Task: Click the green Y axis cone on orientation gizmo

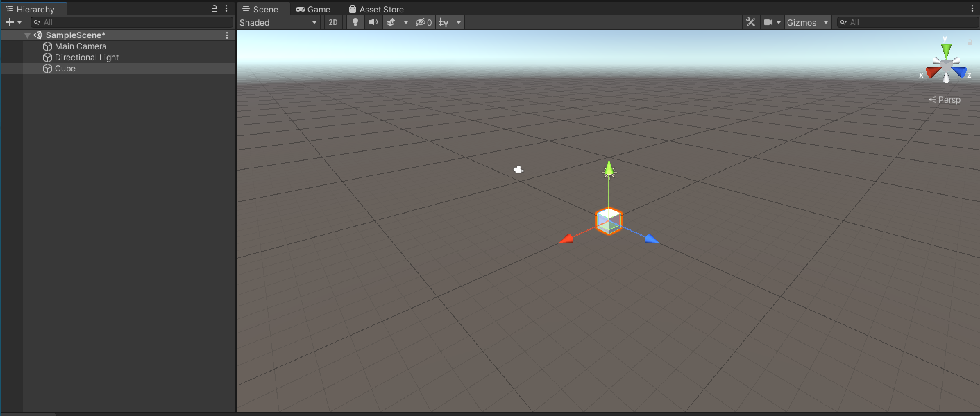Action: [946, 50]
